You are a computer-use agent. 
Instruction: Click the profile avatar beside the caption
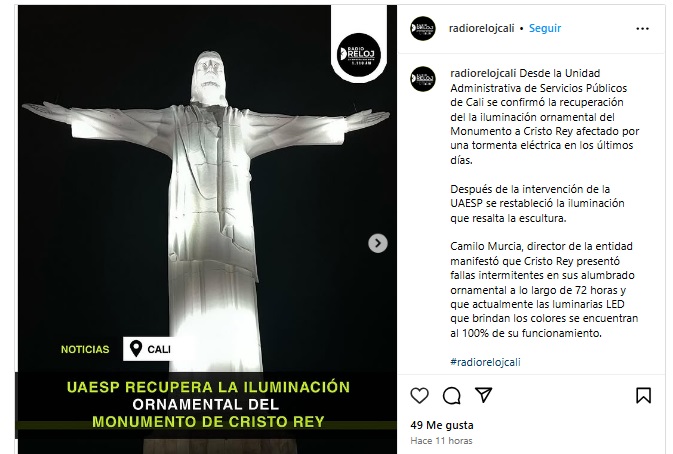423,79
